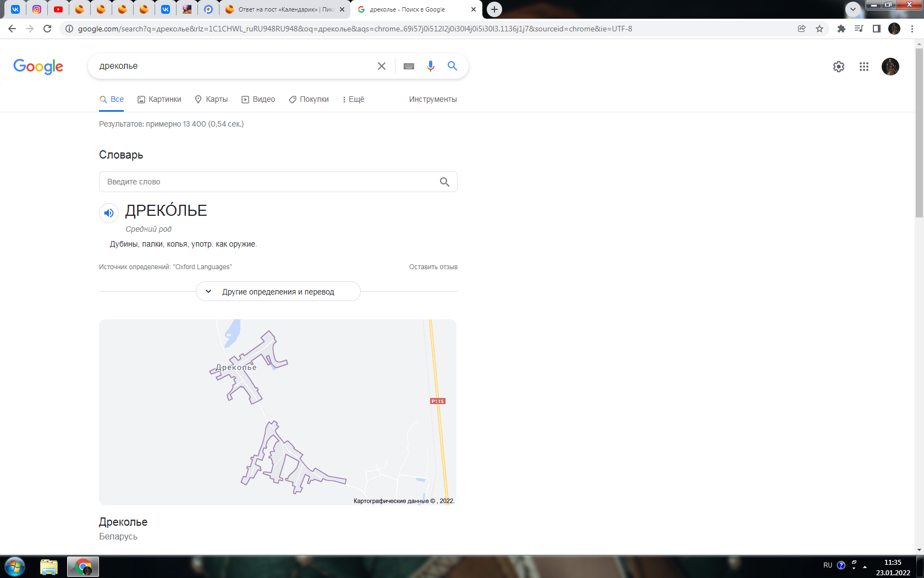
Task: Click the Словарь heading
Action: [121, 155]
